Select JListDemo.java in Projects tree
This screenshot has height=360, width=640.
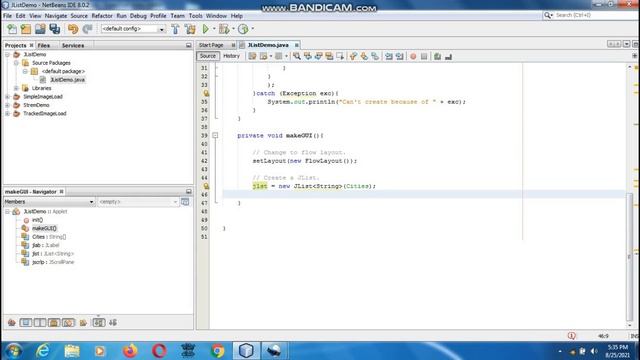point(67,80)
